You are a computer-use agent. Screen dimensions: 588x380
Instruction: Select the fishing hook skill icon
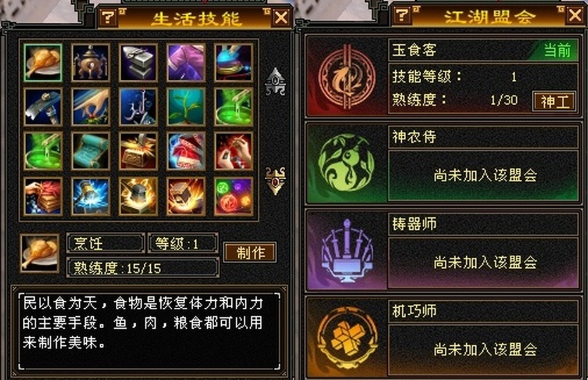pos(138,107)
